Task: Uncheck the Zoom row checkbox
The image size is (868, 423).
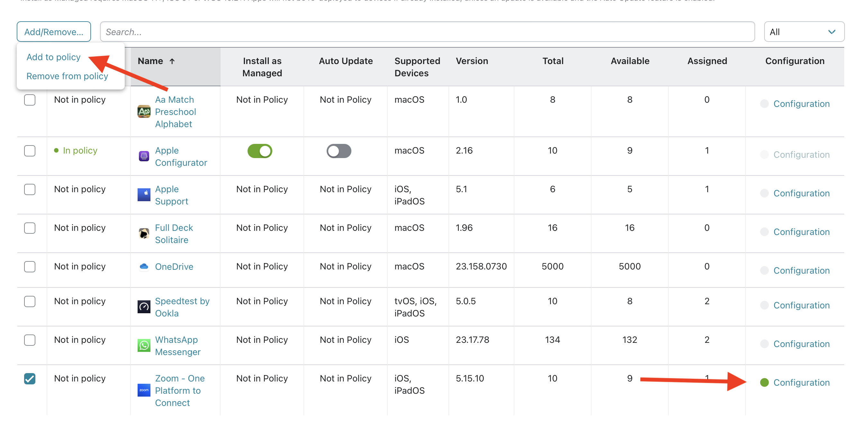Action: [x=30, y=379]
